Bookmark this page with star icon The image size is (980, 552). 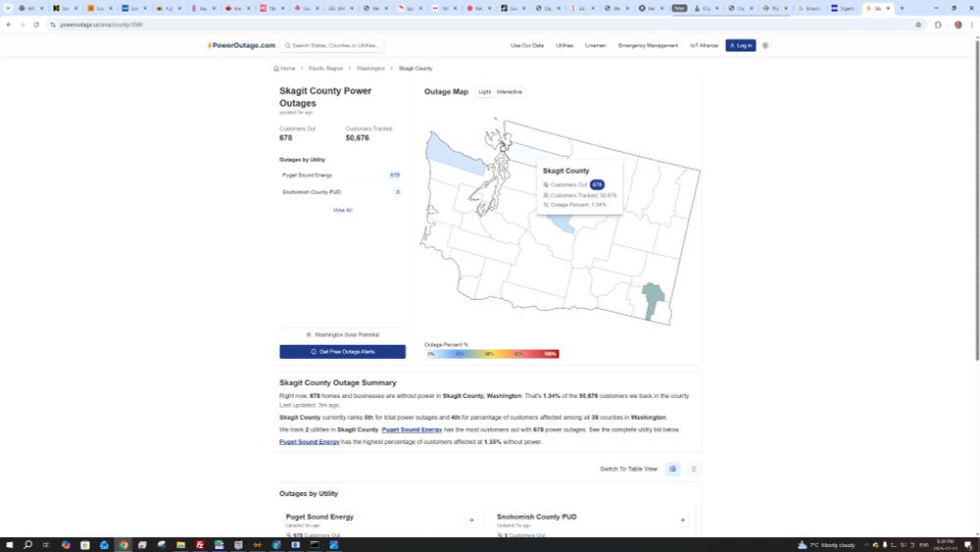pos(919,25)
